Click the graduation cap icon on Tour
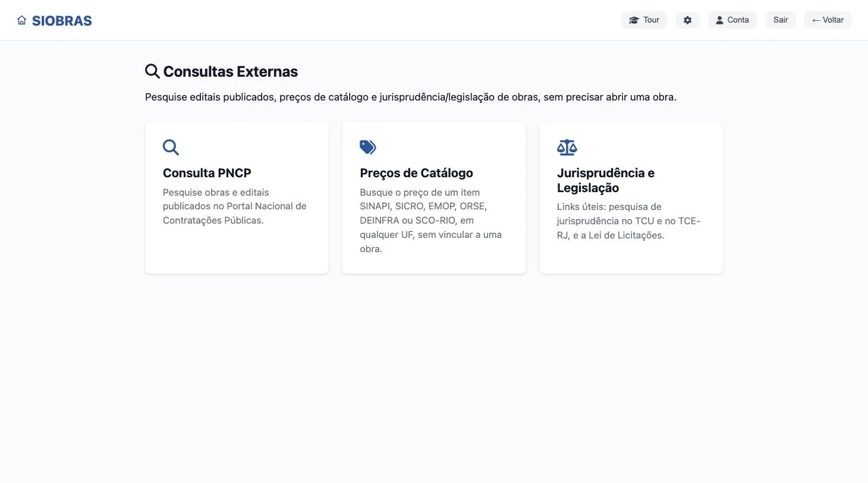868x483 pixels. [634, 20]
